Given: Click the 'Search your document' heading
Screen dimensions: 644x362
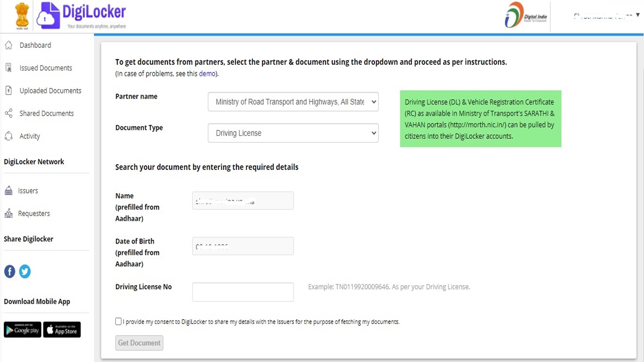Looking at the screenshot, I should [207, 167].
